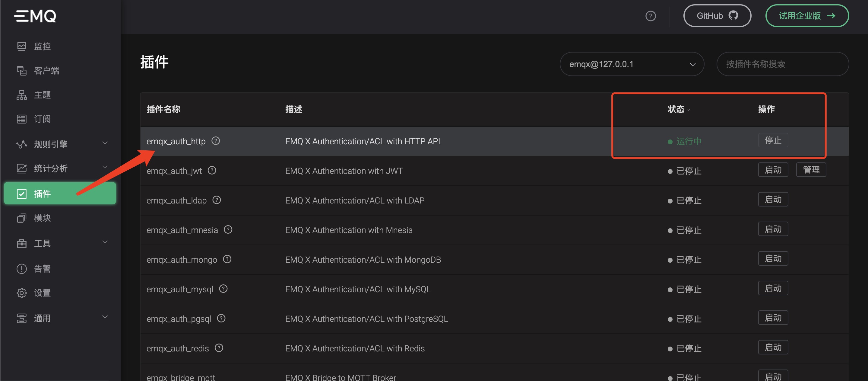Click help icon next to emqx_auth_ldap
This screenshot has width=868, height=381.
pos(217,200)
